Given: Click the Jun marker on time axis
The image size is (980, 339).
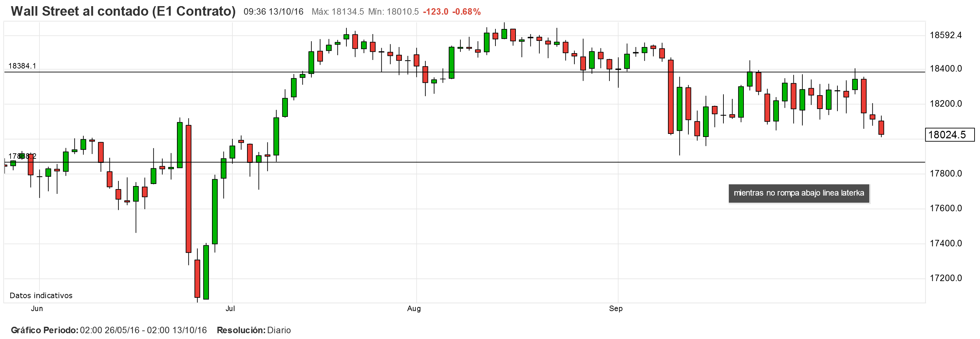Looking at the screenshot, I should pos(37,309).
